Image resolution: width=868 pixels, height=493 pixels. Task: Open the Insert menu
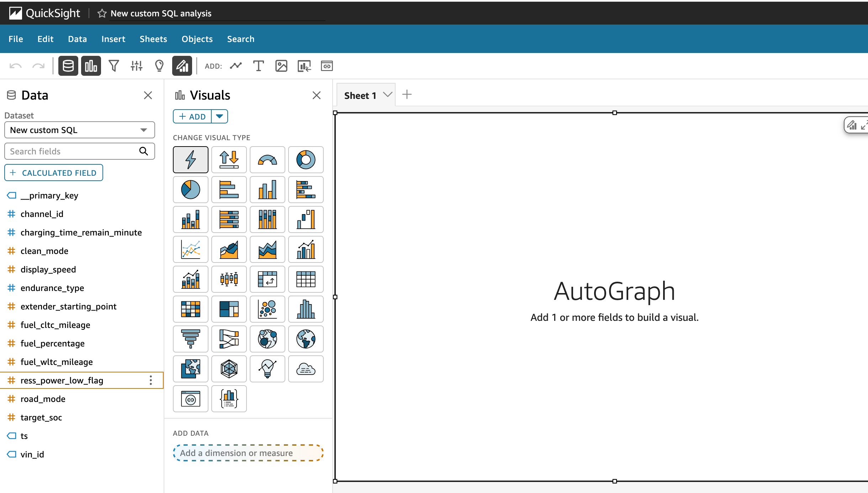pyautogui.click(x=113, y=39)
